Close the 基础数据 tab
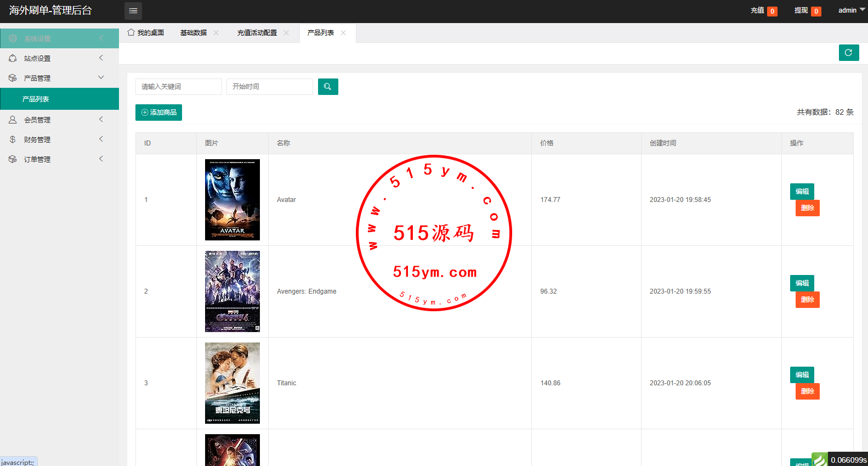Image resolution: width=868 pixels, height=466 pixels. [216, 33]
